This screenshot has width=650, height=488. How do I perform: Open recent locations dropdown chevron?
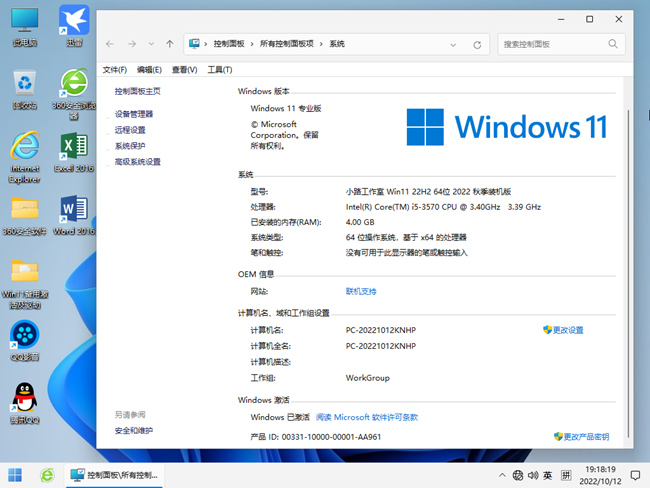point(151,44)
